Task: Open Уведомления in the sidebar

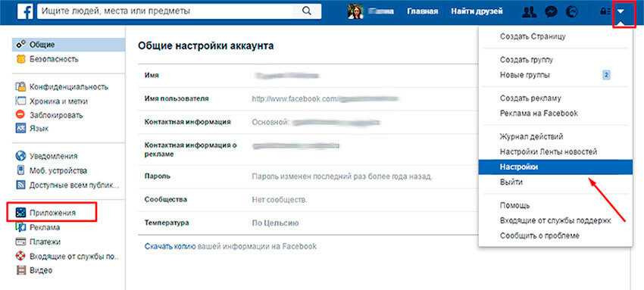Action: click(x=53, y=156)
